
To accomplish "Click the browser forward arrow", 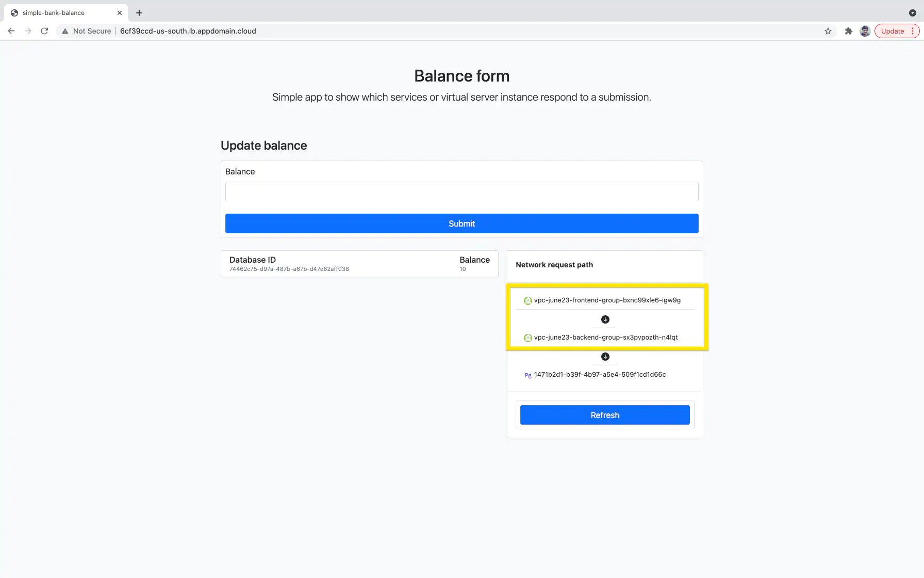I will [28, 31].
